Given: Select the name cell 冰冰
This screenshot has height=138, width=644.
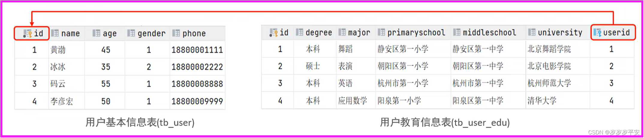Looking at the screenshot, I should pos(58,67).
